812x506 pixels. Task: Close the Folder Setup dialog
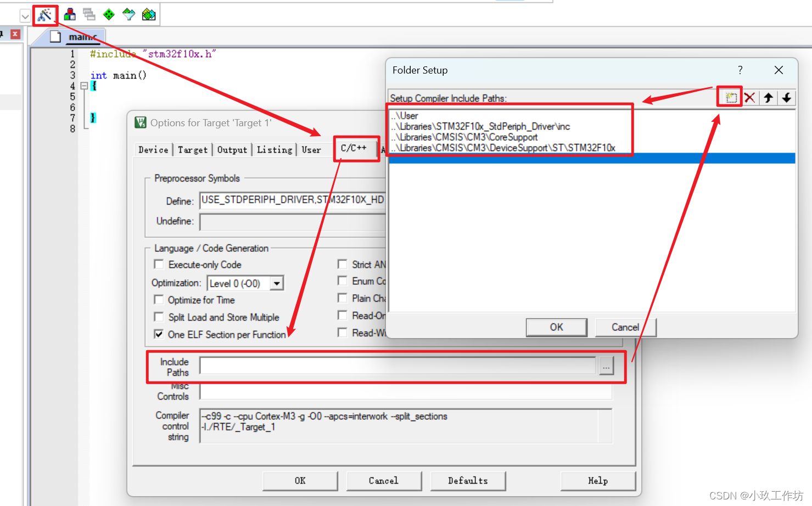pos(779,70)
